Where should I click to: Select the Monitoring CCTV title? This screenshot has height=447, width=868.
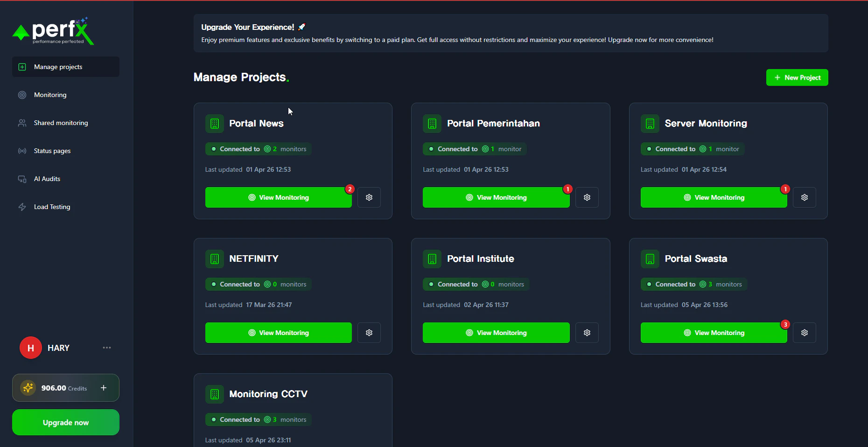click(x=268, y=394)
